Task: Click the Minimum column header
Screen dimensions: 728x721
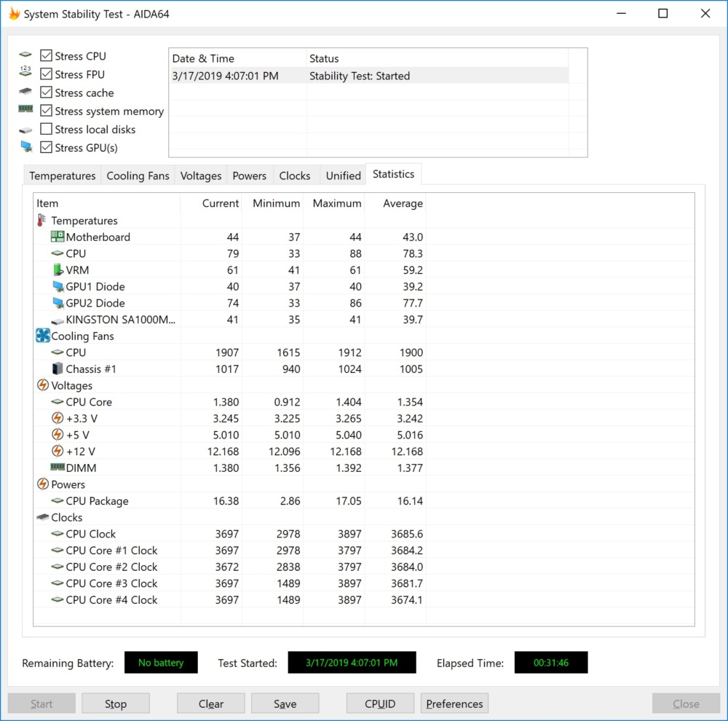Action: pos(272,203)
